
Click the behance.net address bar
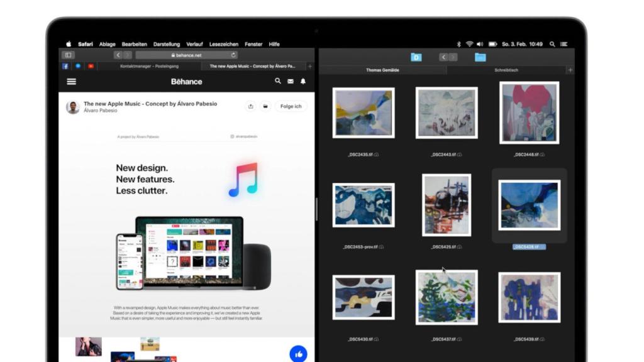(187, 55)
